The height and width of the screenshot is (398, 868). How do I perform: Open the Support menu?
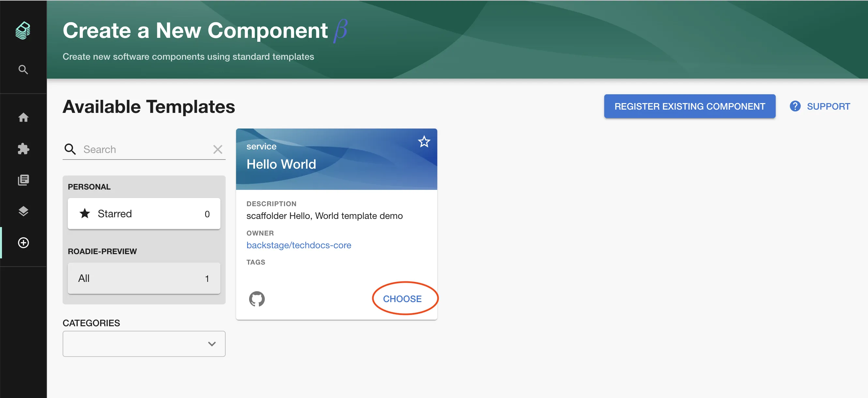point(820,106)
